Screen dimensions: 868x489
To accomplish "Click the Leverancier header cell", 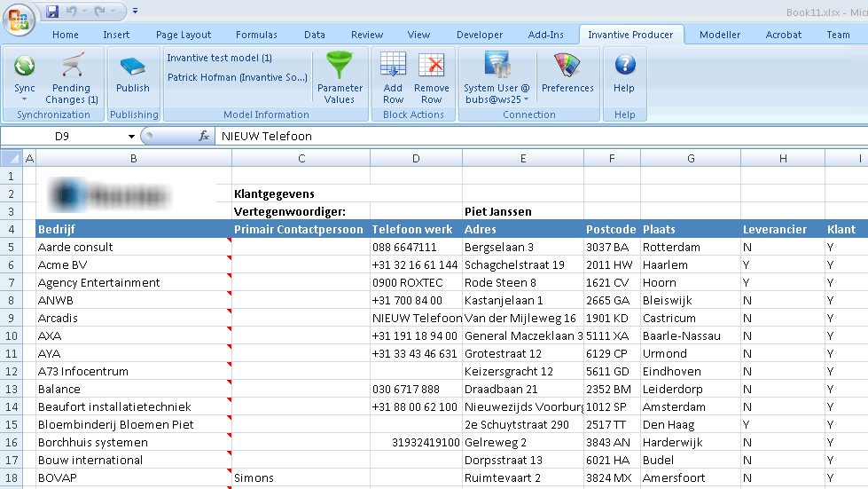I will click(x=782, y=229).
